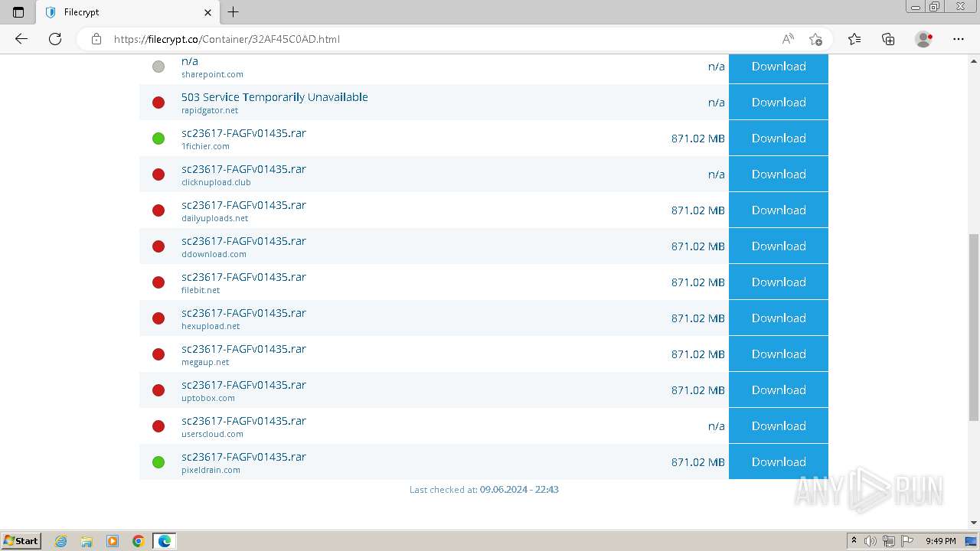Click the userscloud.com host label
This screenshot has height=551, width=980.
[212, 434]
